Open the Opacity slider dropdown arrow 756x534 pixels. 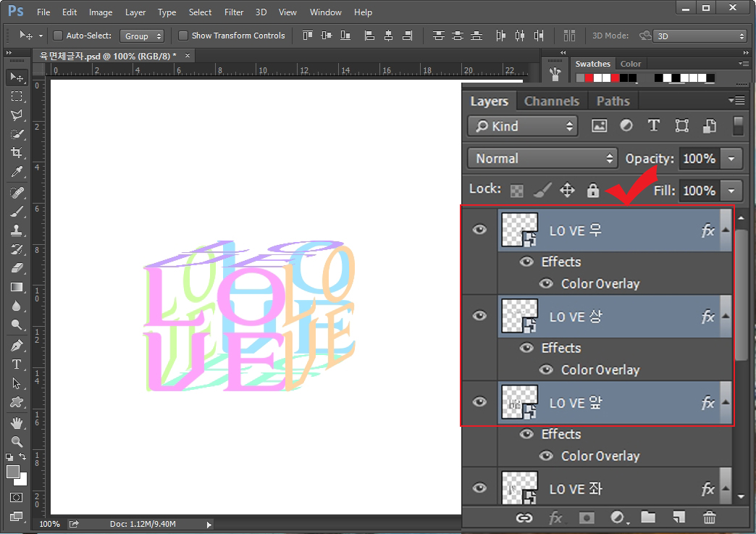click(x=731, y=158)
